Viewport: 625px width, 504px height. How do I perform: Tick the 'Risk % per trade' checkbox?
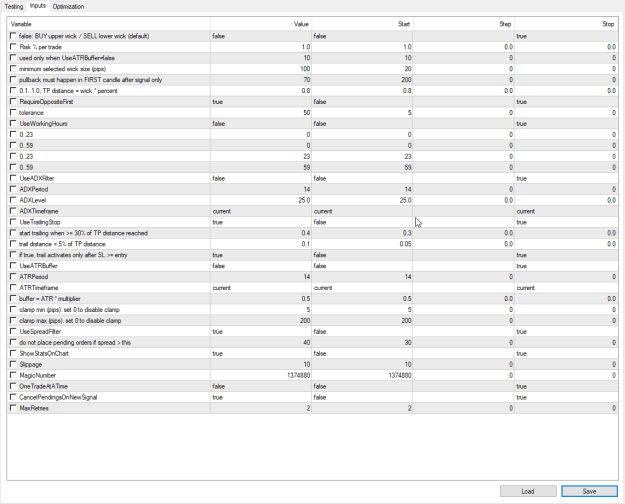click(x=14, y=47)
